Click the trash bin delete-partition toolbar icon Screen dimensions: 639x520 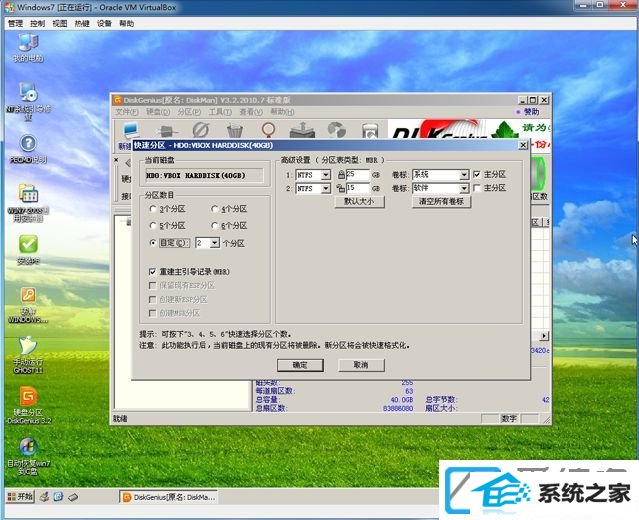(x=234, y=130)
